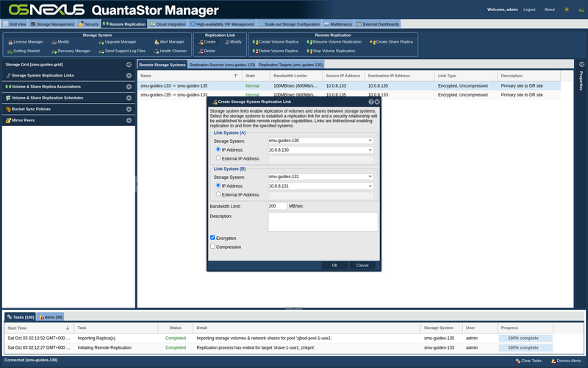Click the Description text area
Screen dimensions: 588x368
click(x=323, y=222)
